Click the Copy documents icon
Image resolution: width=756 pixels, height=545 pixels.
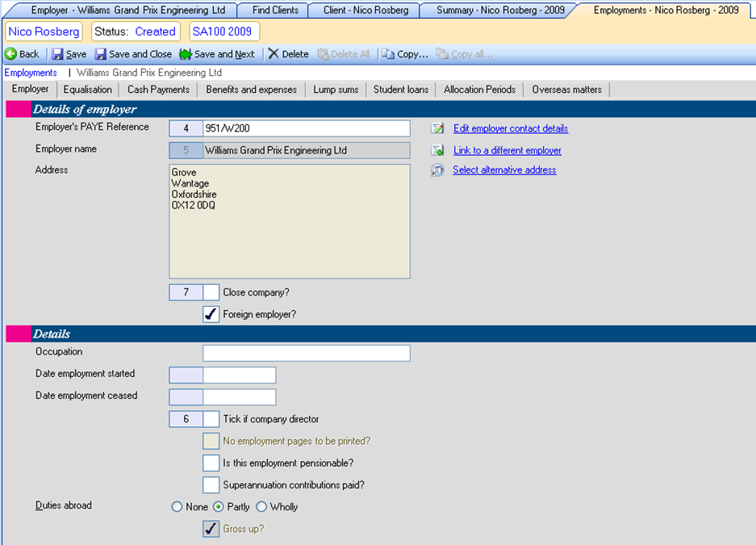(388, 54)
